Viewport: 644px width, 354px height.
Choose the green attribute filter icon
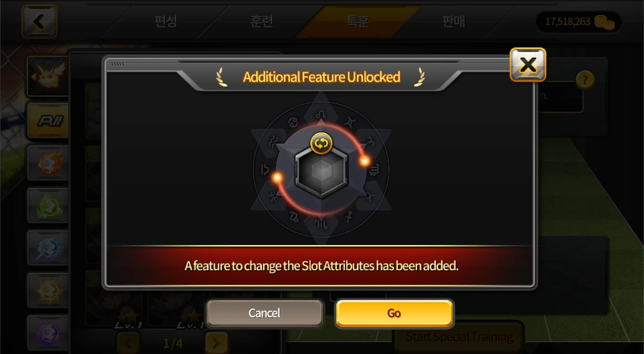48,206
